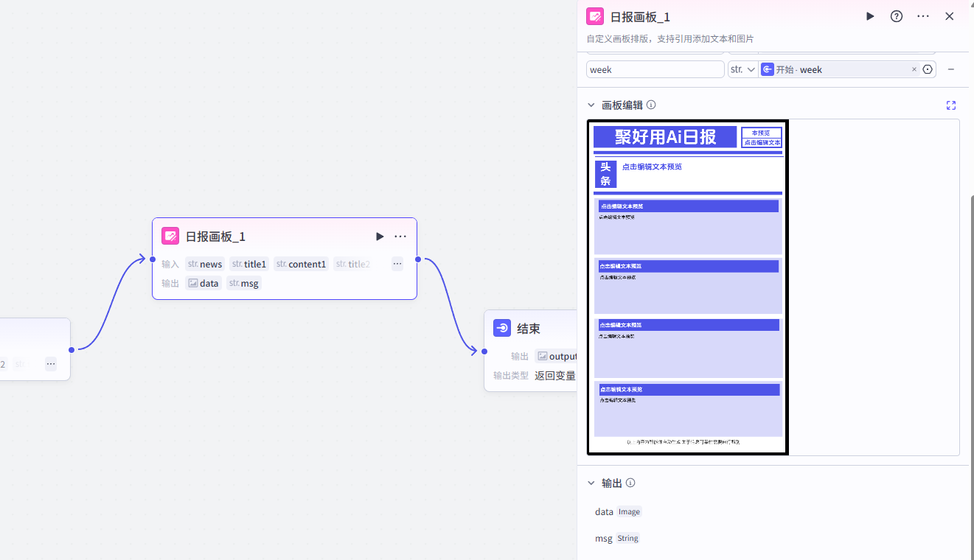Run the 日报画板_1 node with its play icon
Image resolution: width=974 pixels, height=560 pixels.
click(x=379, y=236)
